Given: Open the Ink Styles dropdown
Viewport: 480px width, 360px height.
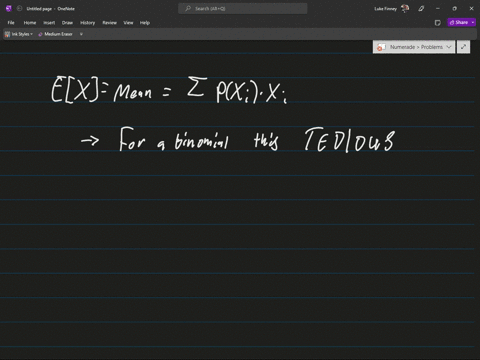Looking at the screenshot, I should pos(19,34).
